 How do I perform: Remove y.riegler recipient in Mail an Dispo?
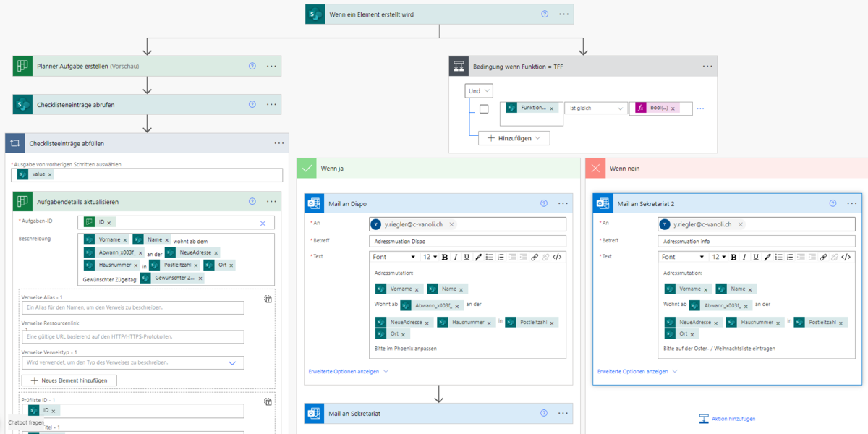click(451, 224)
